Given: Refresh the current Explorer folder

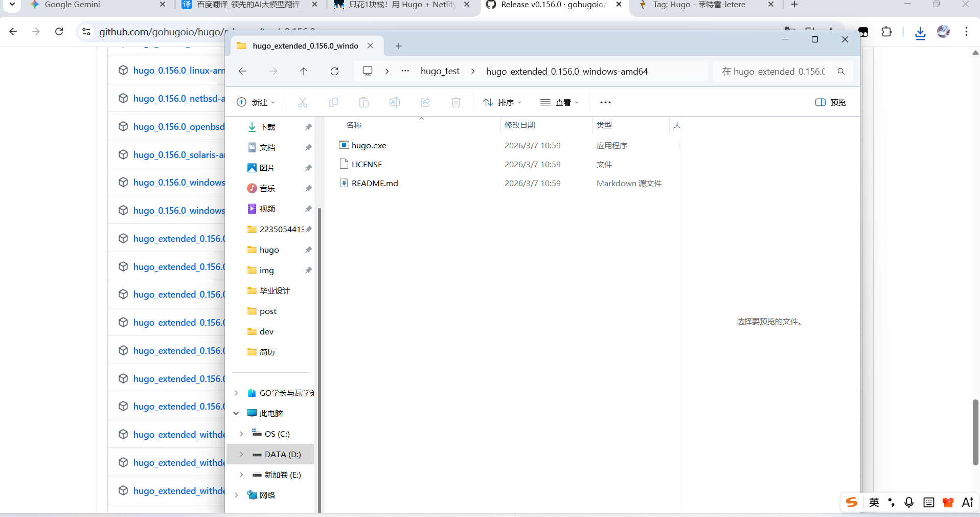Looking at the screenshot, I should 334,71.
